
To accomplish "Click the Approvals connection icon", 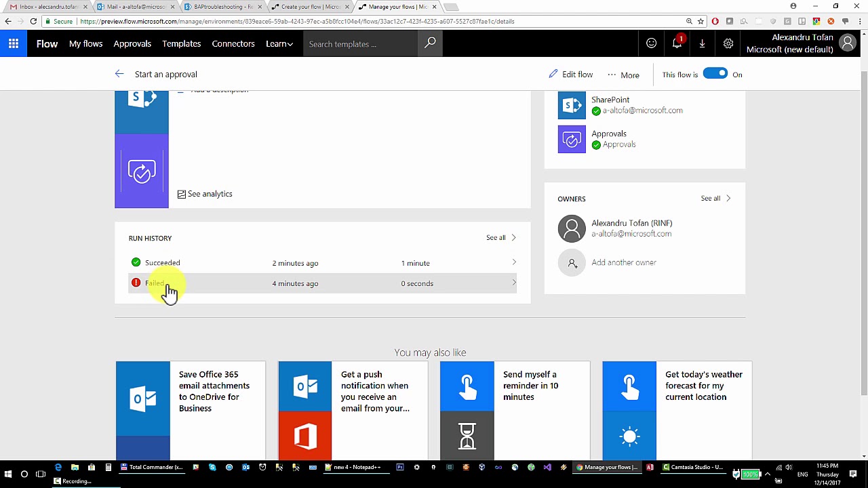I will point(572,139).
